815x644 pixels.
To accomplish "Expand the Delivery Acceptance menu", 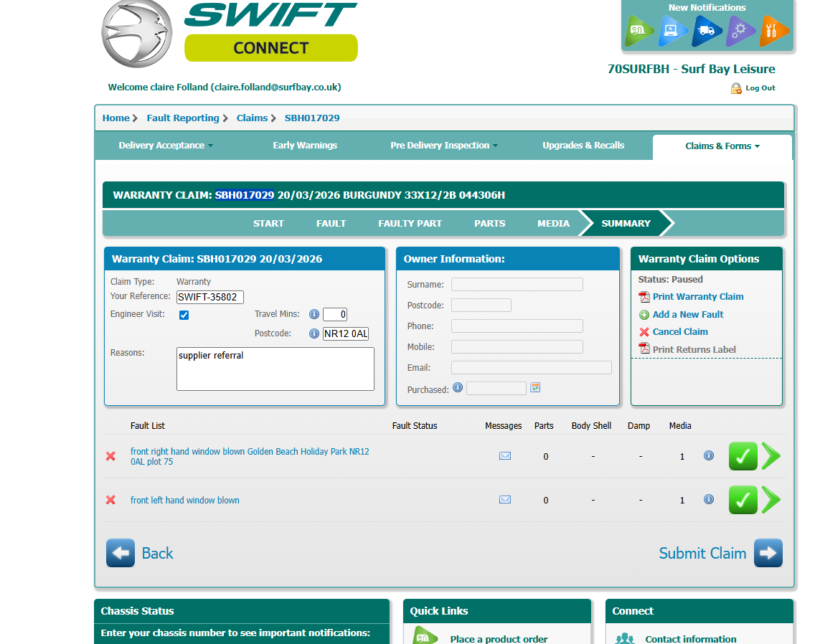I will pos(166,146).
